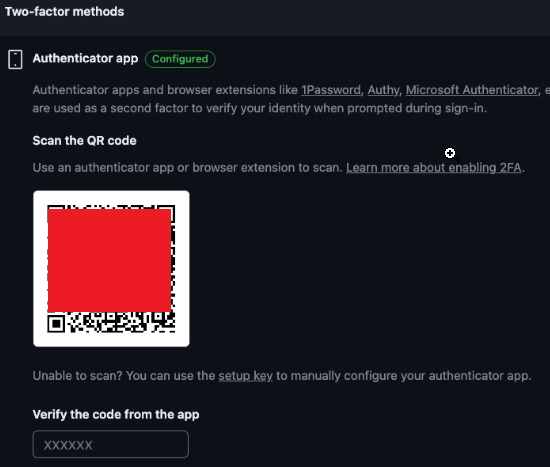Click the QR code's bottom-left finder square

[x=56, y=323]
